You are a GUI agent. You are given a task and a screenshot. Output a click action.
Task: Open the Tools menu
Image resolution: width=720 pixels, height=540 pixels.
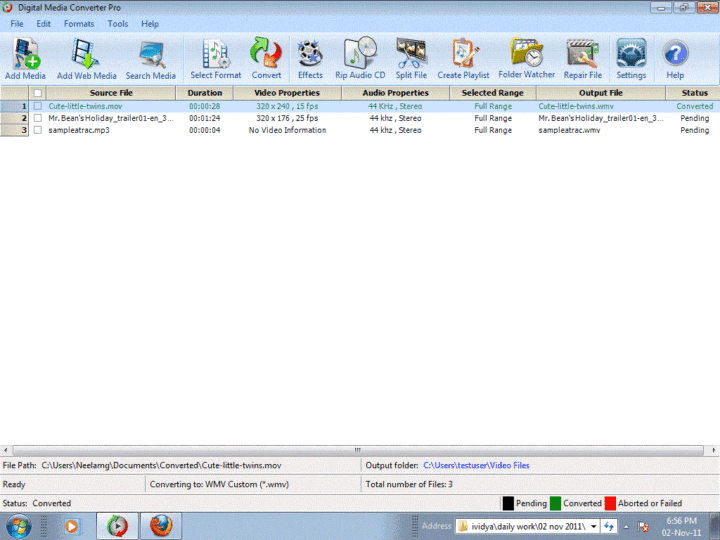(118, 23)
